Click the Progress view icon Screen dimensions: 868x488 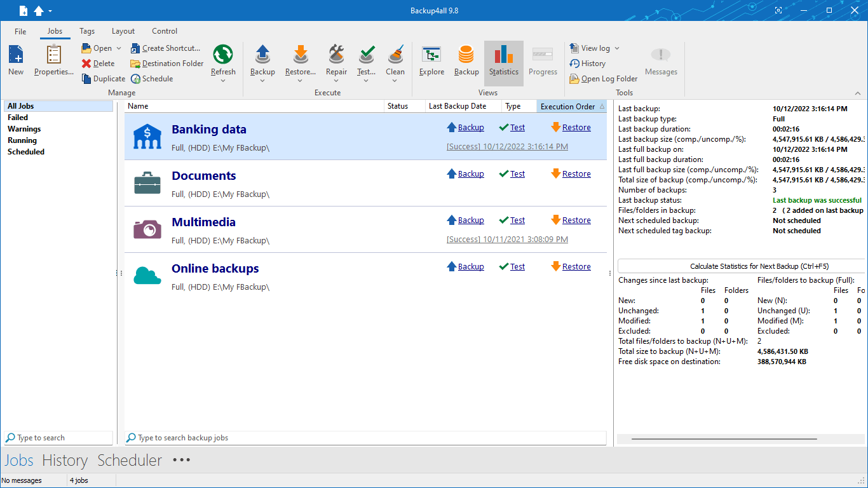coord(543,55)
